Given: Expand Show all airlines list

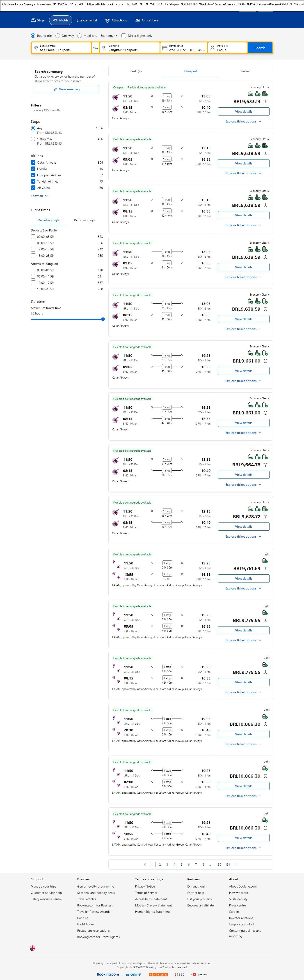Looking at the screenshot, I should coord(39,196).
